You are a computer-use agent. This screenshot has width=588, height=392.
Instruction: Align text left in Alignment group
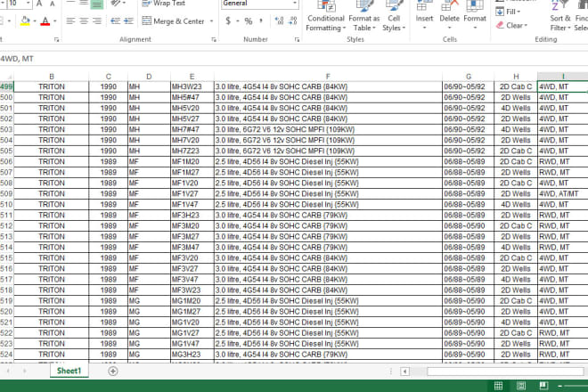tap(70, 21)
